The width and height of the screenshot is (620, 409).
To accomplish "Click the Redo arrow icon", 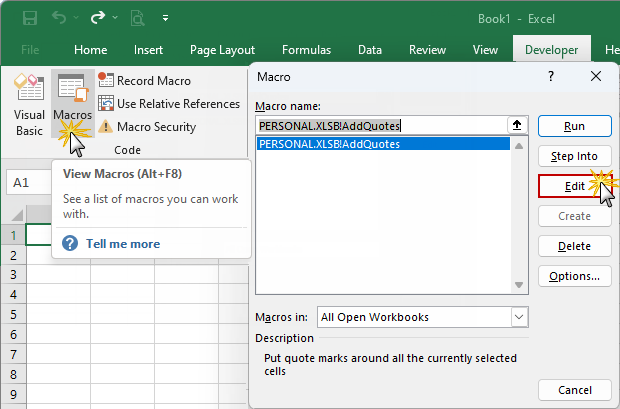I will [98, 18].
